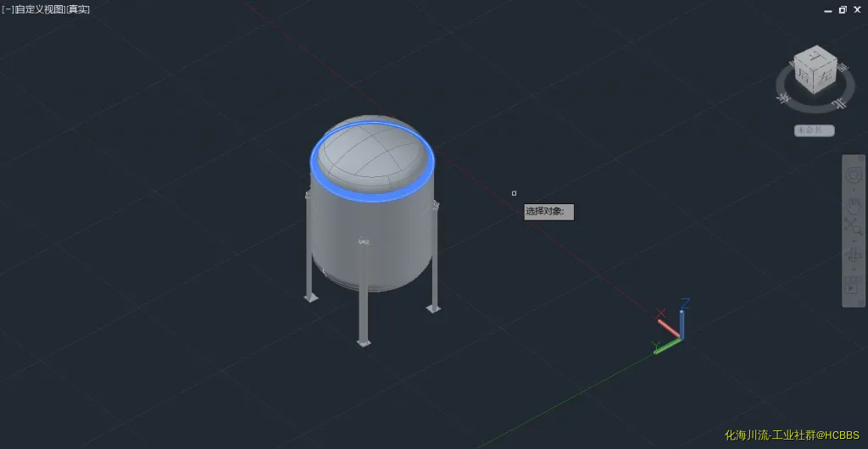Select the Zoom Extents tool
Viewport: 868px width, 449px height.
(853, 227)
